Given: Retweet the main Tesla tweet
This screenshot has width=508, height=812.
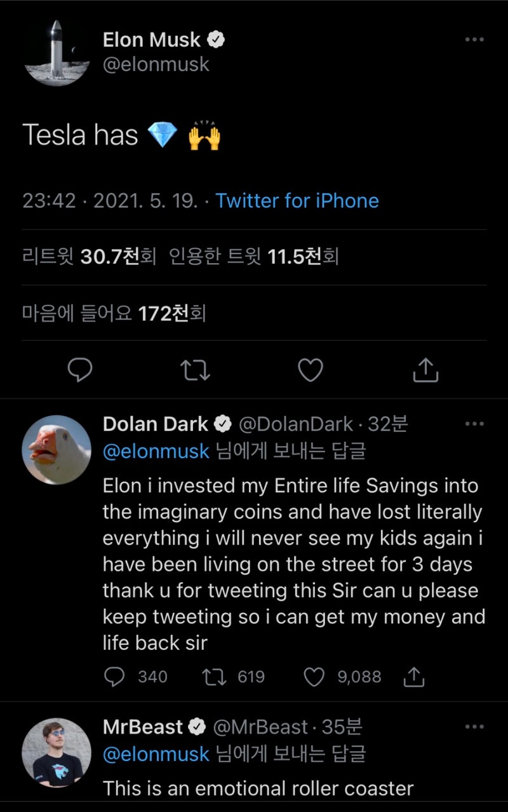Looking at the screenshot, I should (196, 370).
